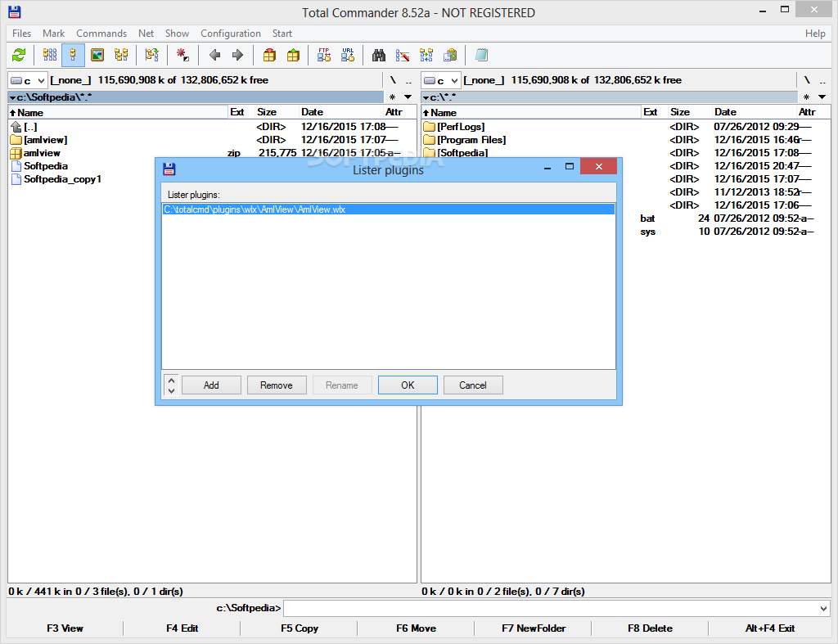Viewport: 838px width, 644px height.
Task: Open left panel directory history arrow
Action: (408, 97)
